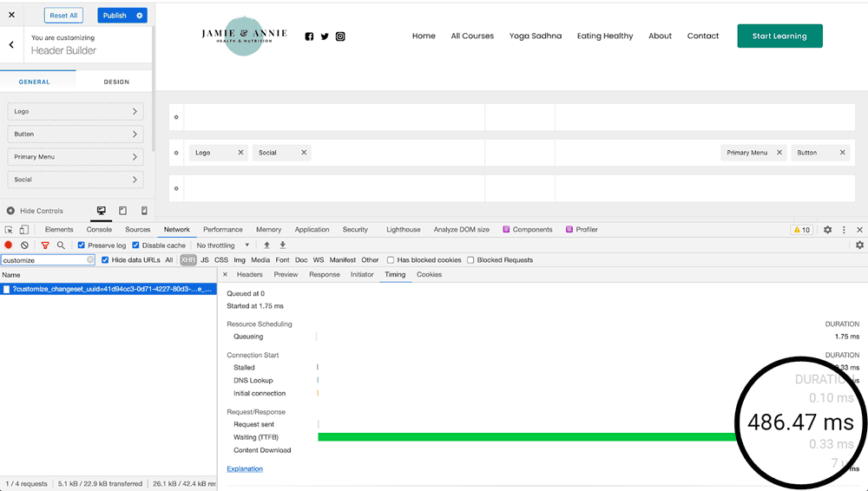Toggle the DevTools device toolbar icon

click(x=23, y=230)
